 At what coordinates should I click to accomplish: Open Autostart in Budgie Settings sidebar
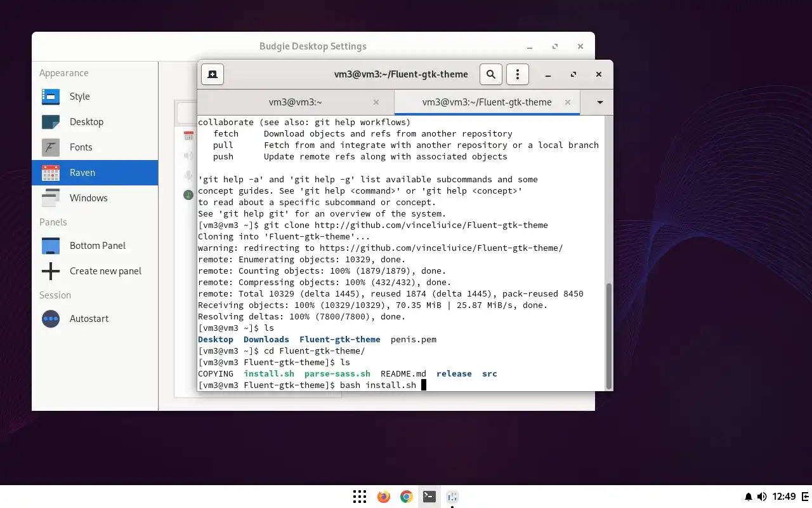click(x=95, y=319)
